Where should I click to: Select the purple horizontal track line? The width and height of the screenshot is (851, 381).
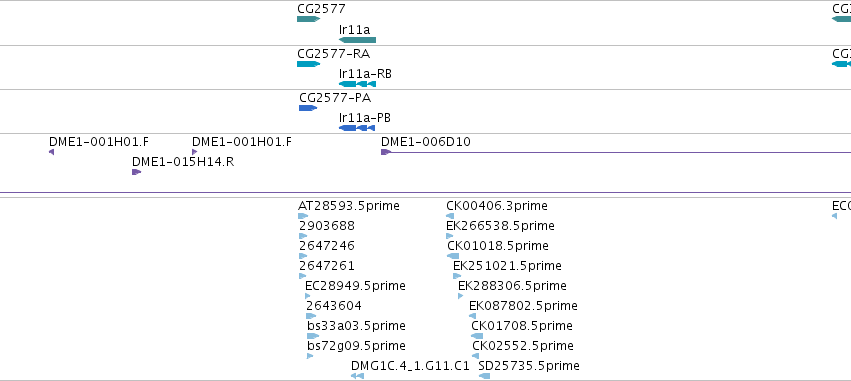(426, 193)
